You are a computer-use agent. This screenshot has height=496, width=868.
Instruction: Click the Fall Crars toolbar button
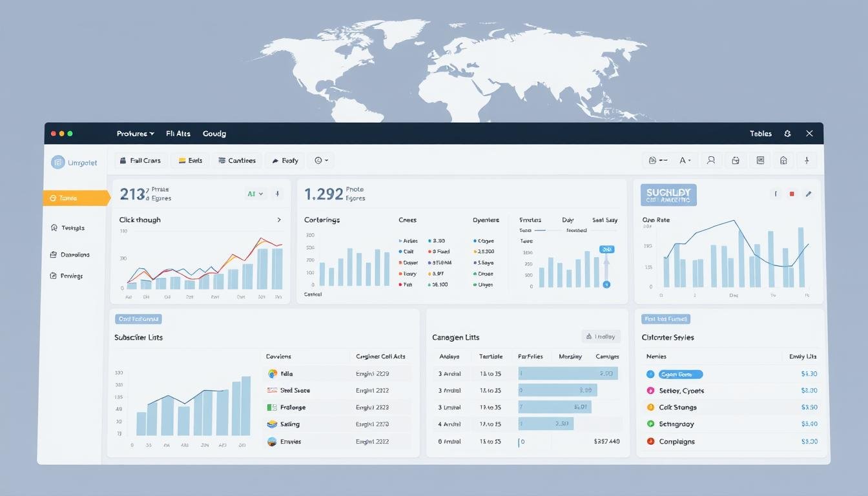pyautogui.click(x=141, y=160)
